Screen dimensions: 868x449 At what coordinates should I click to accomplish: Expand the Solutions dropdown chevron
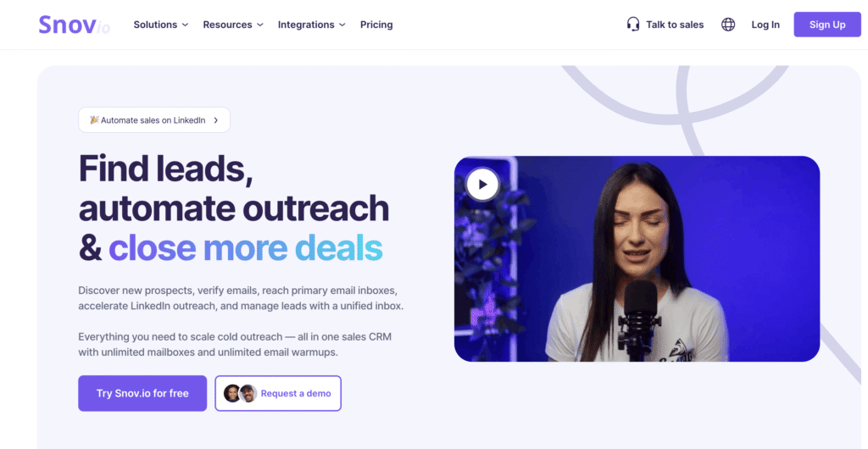[185, 25]
